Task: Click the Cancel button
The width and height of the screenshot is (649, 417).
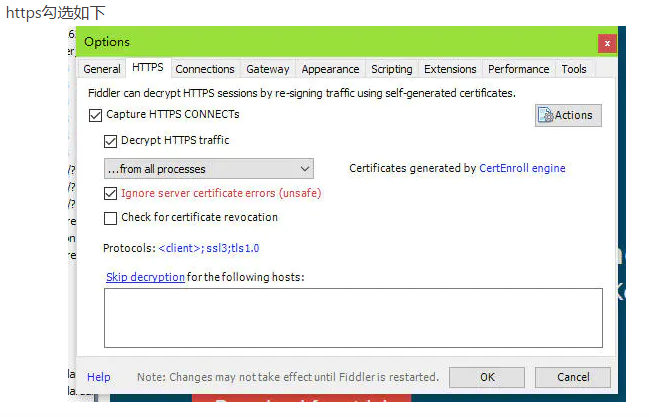Action: tap(572, 377)
